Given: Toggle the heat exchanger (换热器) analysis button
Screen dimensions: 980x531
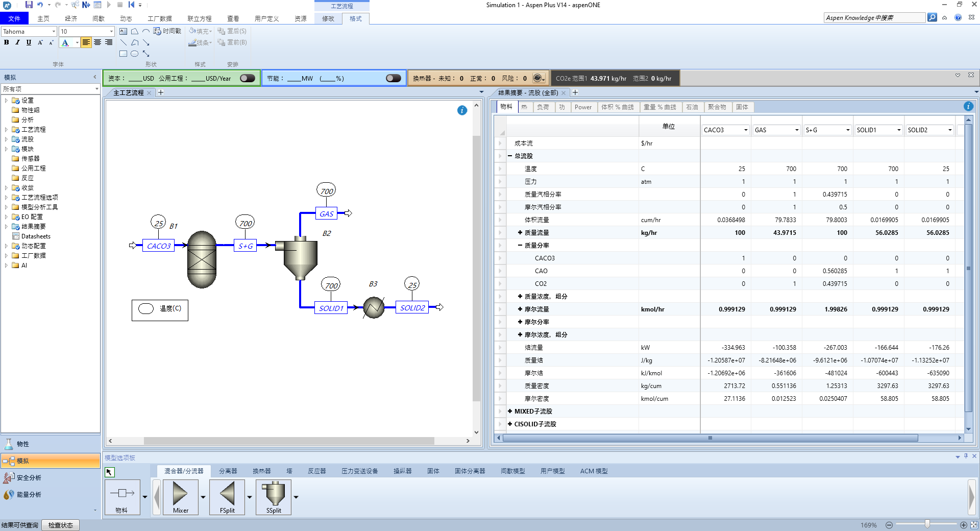Looking at the screenshot, I should (539, 78).
